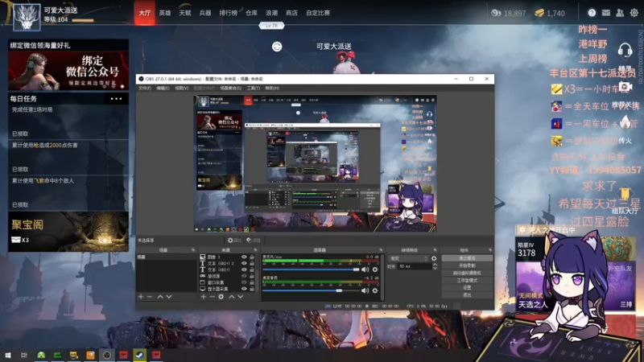Click the player avatar dragon emblem
The width and height of the screenshot is (644, 362).
pos(27,17)
